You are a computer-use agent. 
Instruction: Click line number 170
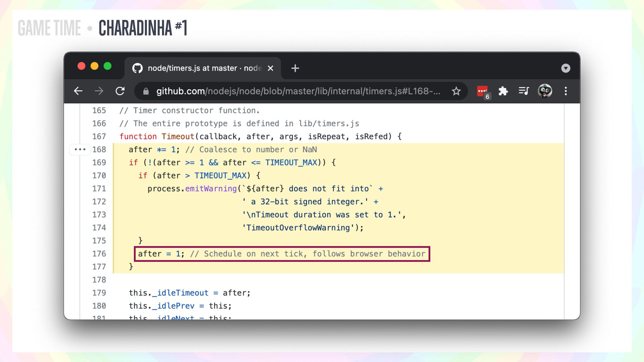[99, 176]
